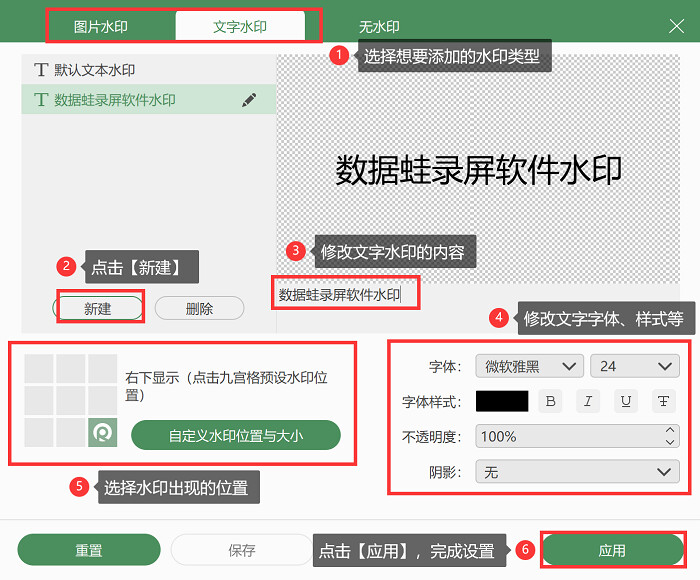Select center cell of position grid
This screenshot has width=700, height=580.
[x=71, y=401]
